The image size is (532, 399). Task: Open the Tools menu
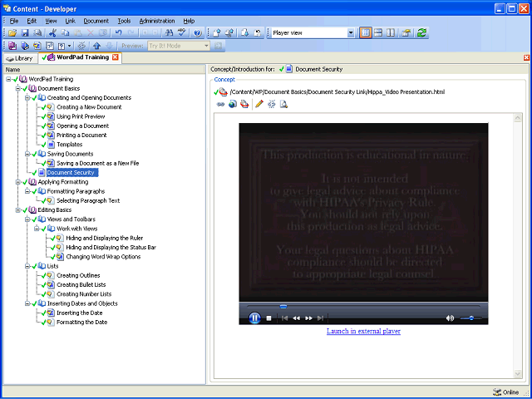click(x=124, y=20)
